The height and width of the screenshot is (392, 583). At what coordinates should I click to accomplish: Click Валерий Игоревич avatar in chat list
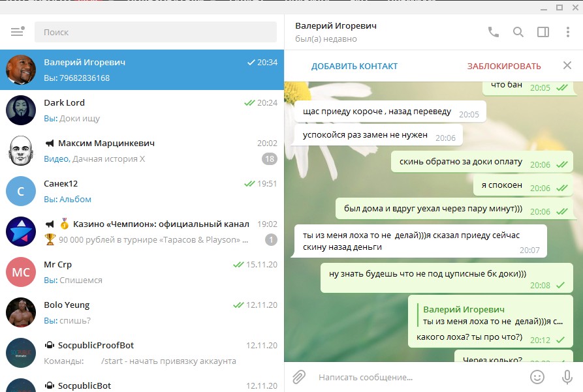point(21,70)
